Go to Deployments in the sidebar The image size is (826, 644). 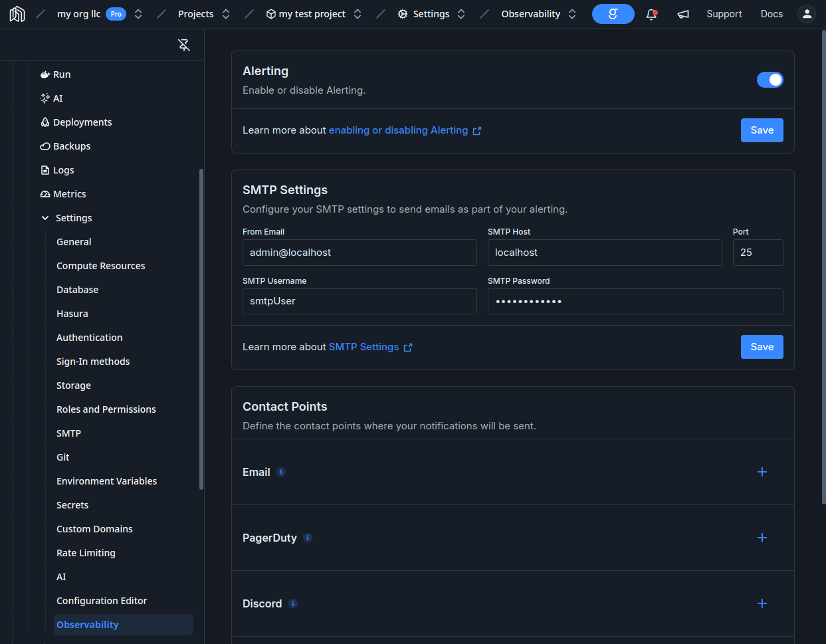pyautogui.click(x=82, y=122)
